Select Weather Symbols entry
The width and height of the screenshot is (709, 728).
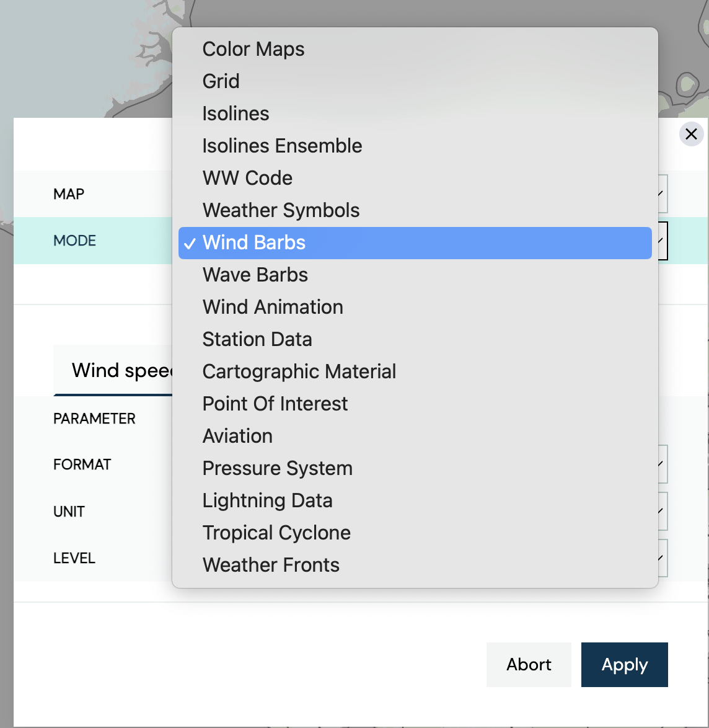coord(281,210)
